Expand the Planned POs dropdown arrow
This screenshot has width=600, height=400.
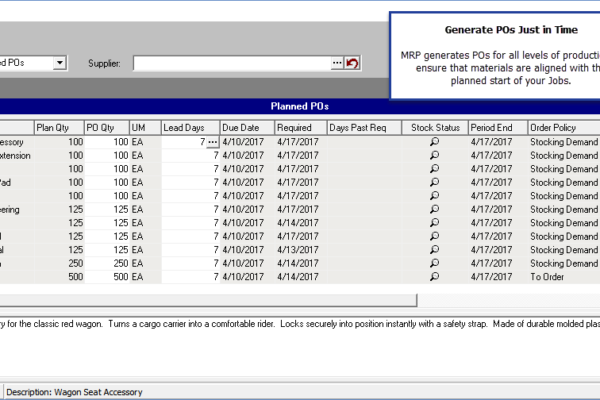point(60,63)
